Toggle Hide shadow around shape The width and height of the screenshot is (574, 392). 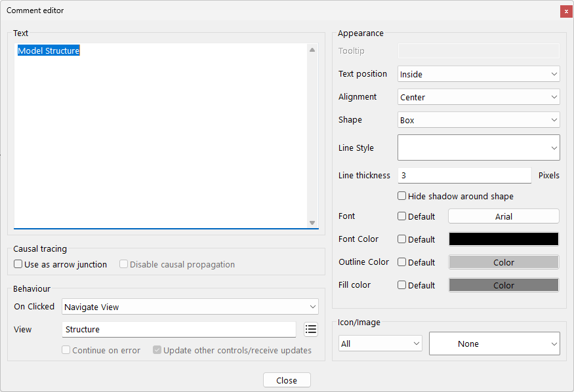(x=402, y=196)
